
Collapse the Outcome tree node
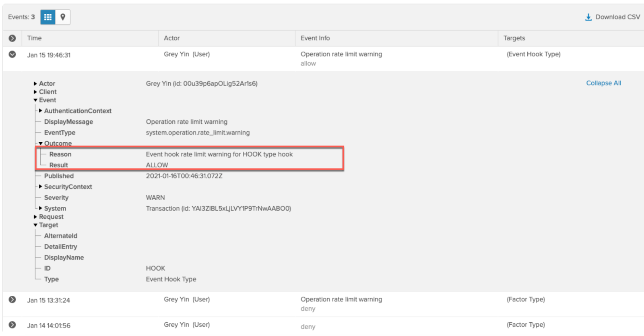pyautogui.click(x=41, y=143)
